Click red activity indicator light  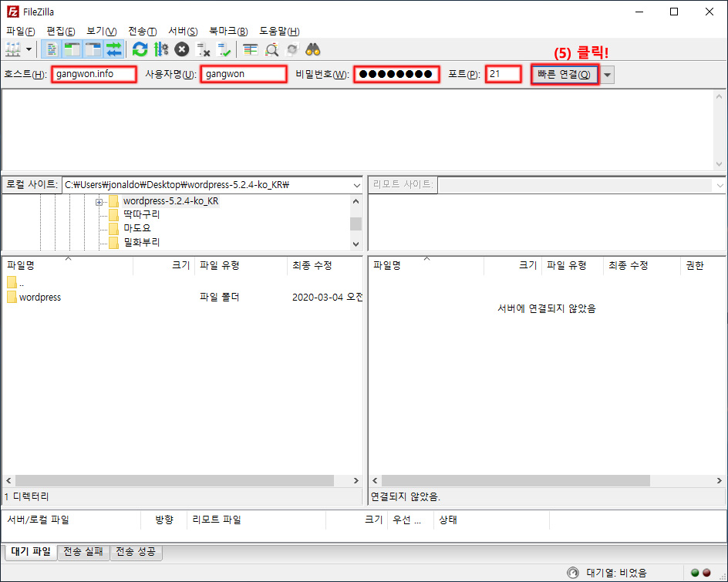click(x=706, y=573)
